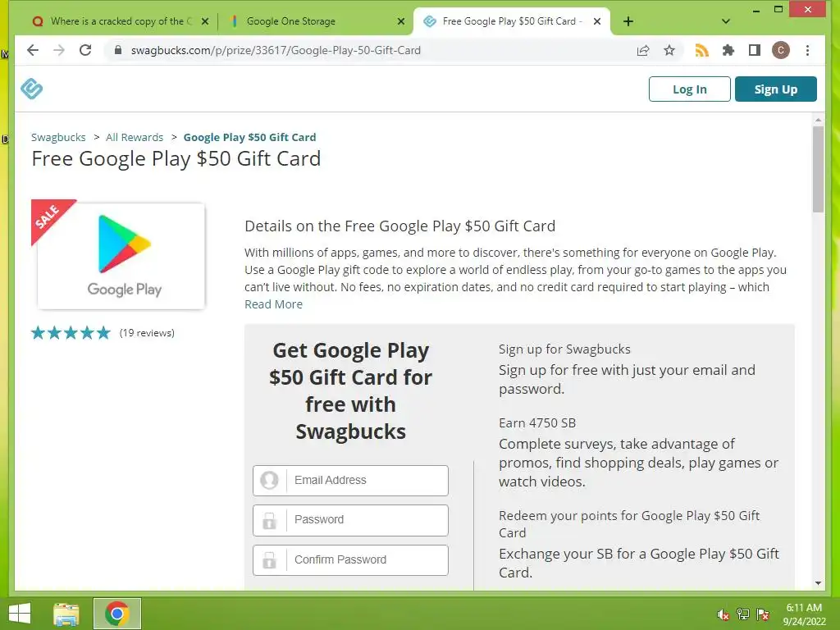The image size is (840, 630).
Task: Switch to the cracked copy Quora tab
Action: (x=119, y=21)
